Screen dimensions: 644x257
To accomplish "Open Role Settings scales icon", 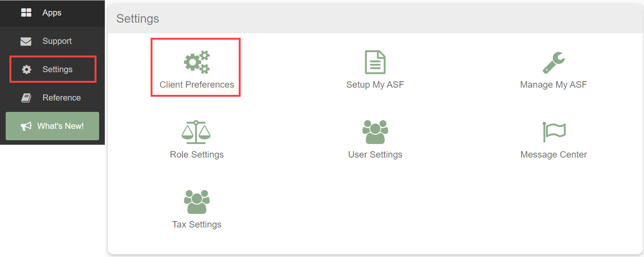I will point(196,132).
